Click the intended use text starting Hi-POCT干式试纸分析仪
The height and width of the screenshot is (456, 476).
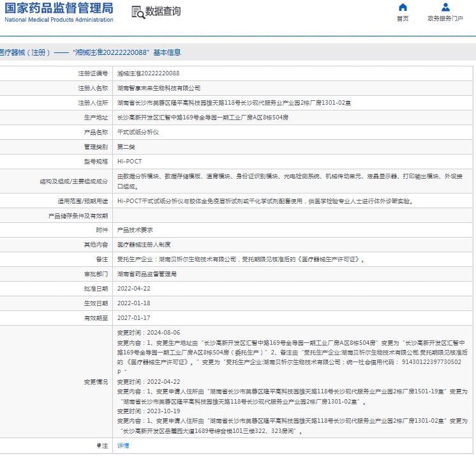tap(265, 201)
